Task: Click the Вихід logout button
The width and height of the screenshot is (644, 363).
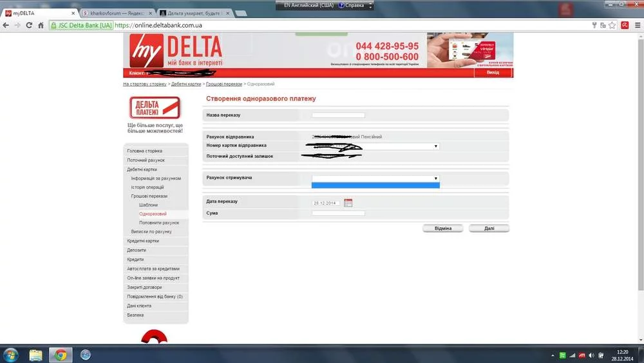Action: 493,72
